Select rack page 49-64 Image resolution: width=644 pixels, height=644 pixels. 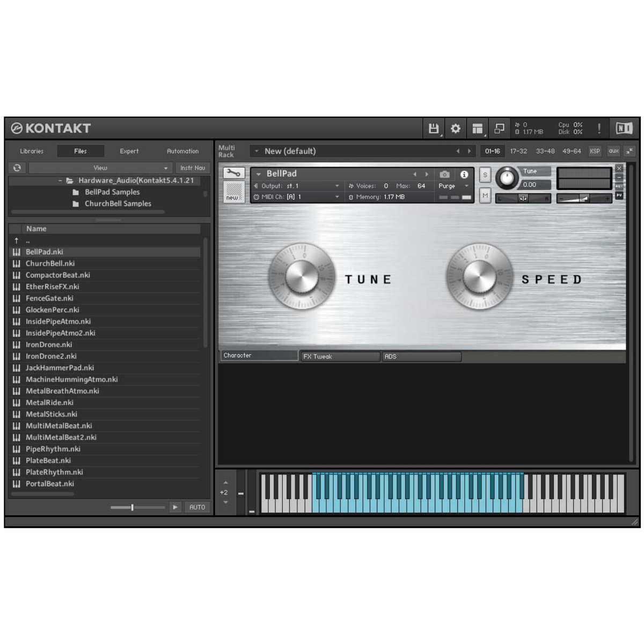click(572, 151)
